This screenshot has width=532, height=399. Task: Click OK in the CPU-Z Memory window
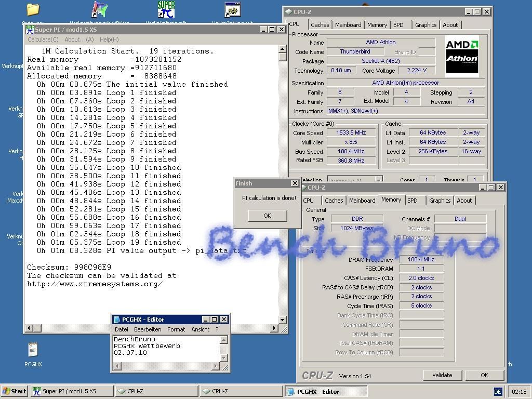pos(484,375)
